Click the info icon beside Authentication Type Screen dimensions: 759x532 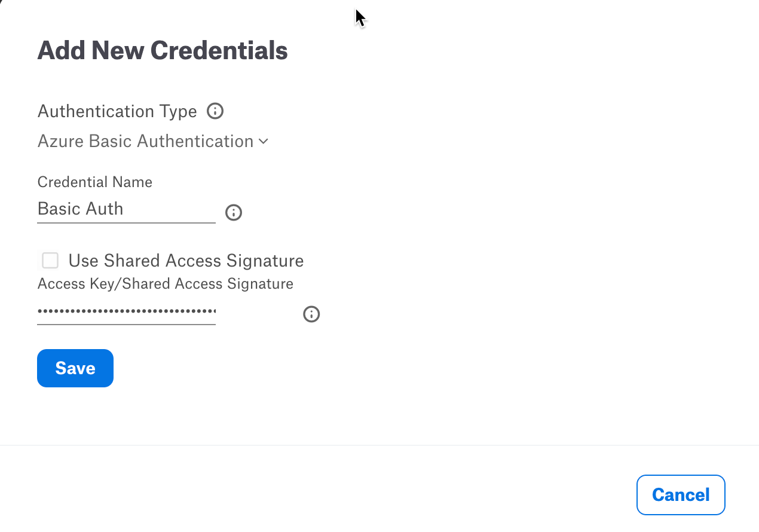click(x=215, y=111)
